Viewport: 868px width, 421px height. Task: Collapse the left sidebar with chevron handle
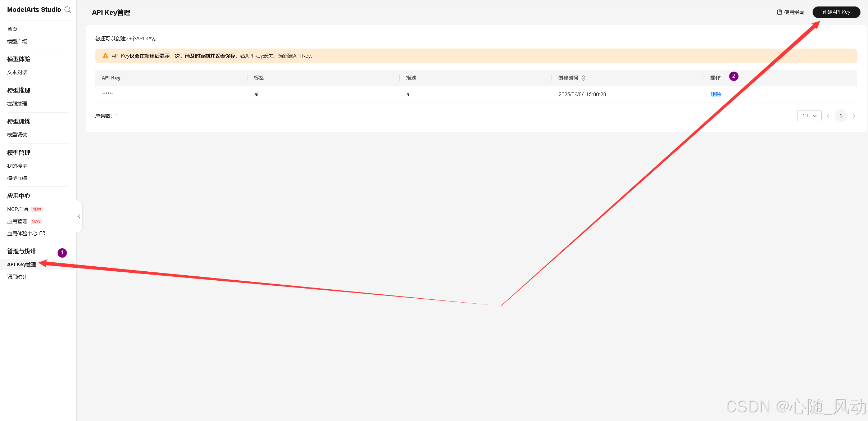pos(79,216)
